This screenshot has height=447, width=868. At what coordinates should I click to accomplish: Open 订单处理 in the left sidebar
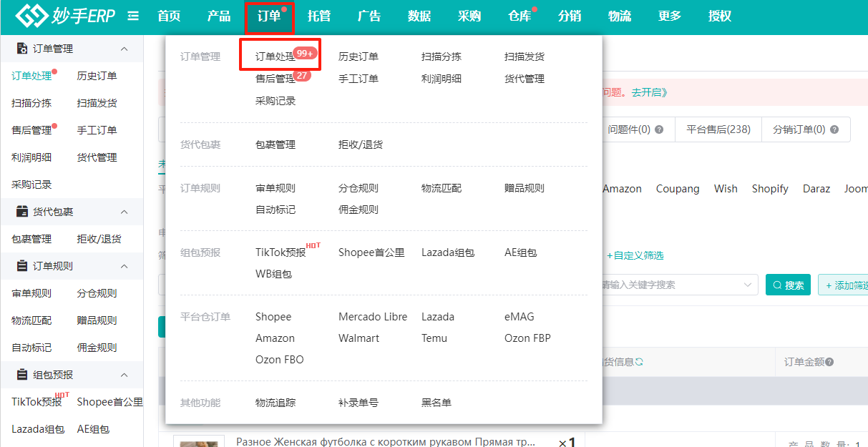pos(31,76)
